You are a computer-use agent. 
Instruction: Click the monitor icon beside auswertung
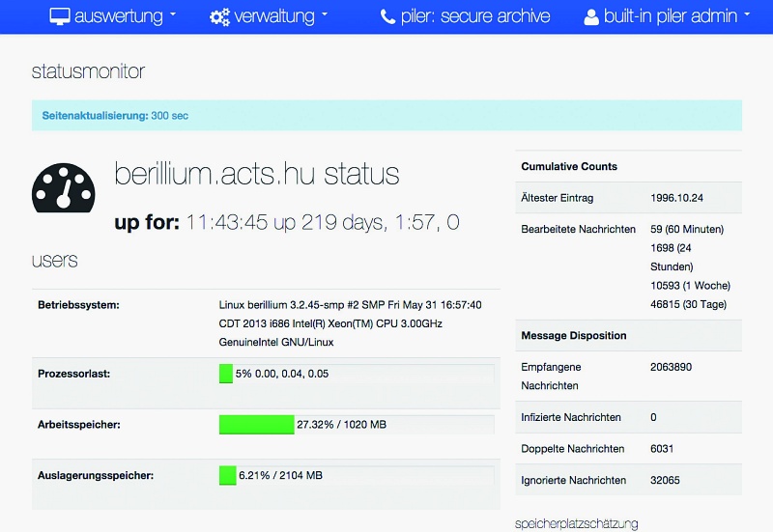[x=60, y=16]
